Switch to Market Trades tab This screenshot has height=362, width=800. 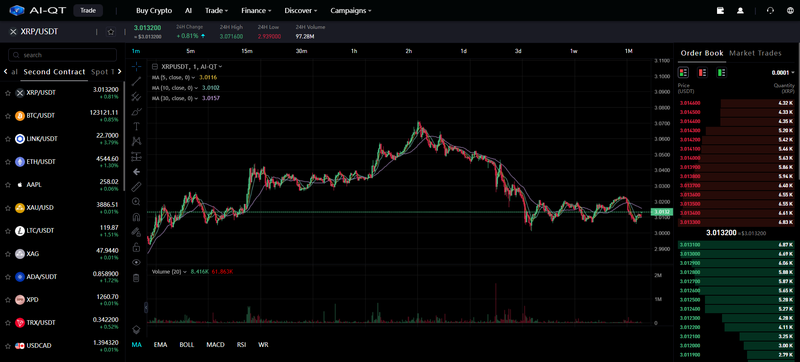point(756,53)
